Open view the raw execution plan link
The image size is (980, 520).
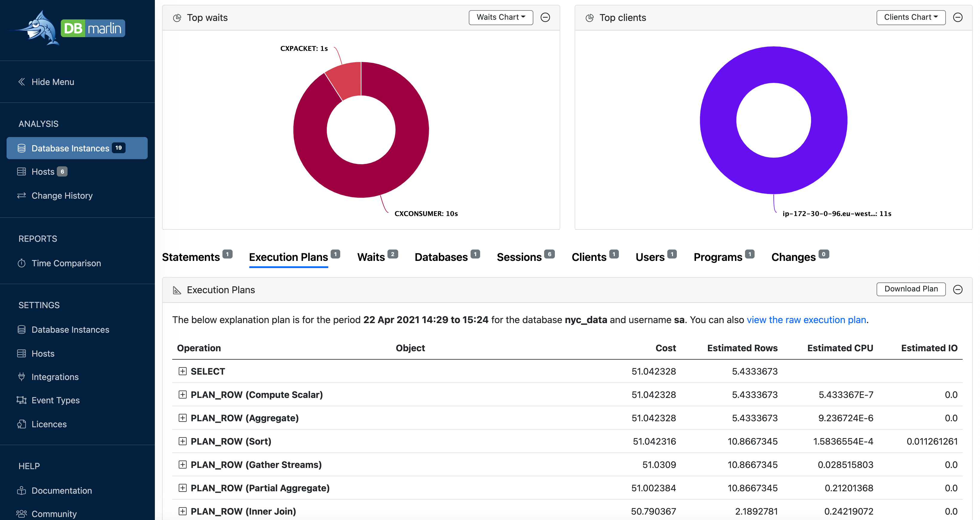coord(806,320)
